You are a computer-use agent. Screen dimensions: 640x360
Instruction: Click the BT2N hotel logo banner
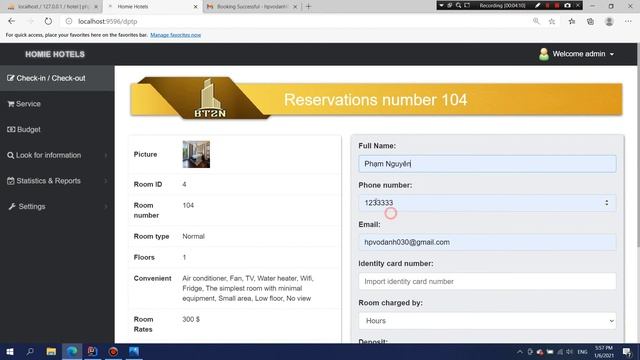coord(209,99)
